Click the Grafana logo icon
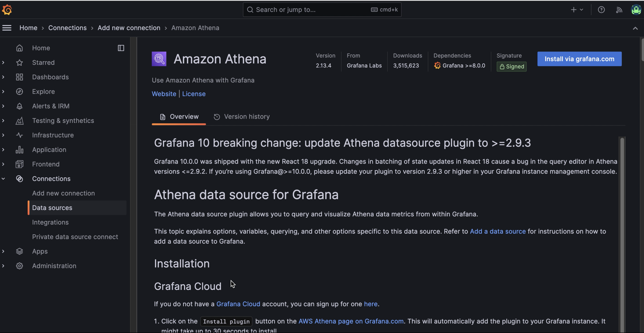 coord(7,10)
